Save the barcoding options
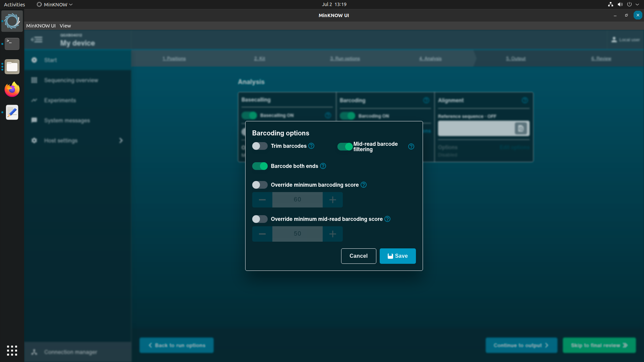This screenshot has width=644, height=362. 398,256
